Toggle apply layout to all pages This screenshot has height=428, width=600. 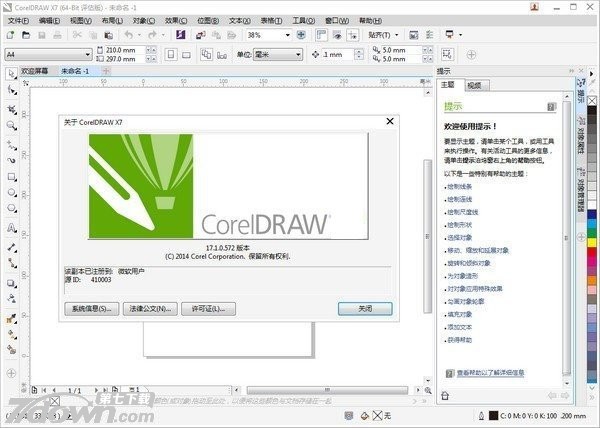[x=206, y=55]
